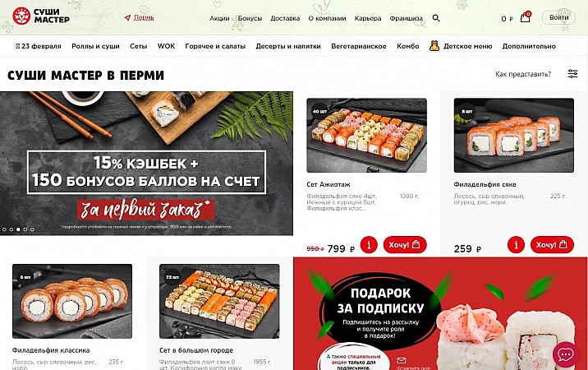Expand the Дополнительно menu

[x=529, y=46]
